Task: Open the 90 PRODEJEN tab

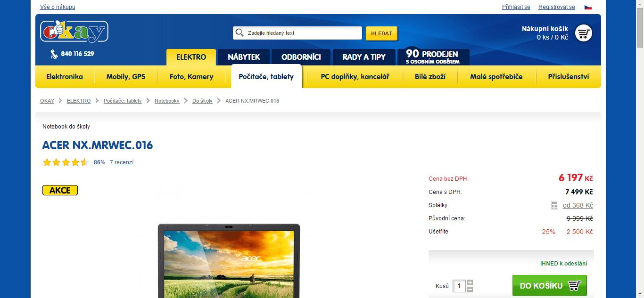Action: pos(433,57)
